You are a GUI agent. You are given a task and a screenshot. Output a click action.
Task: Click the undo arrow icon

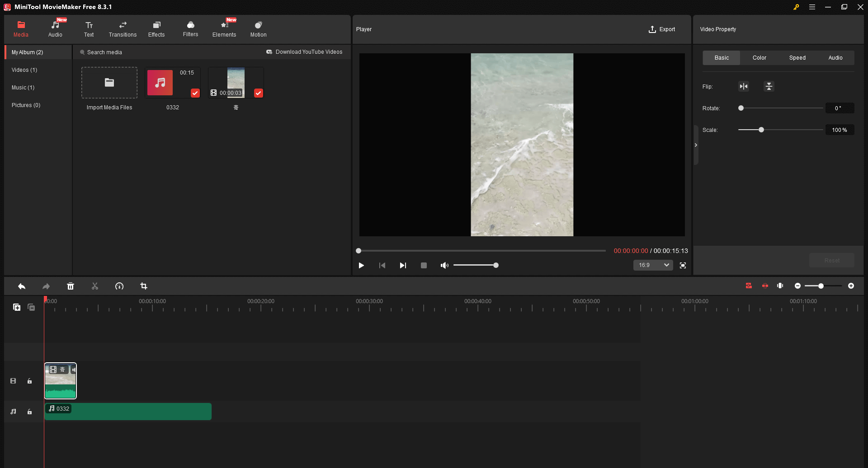pyautogui.click(x=22, y=286)
